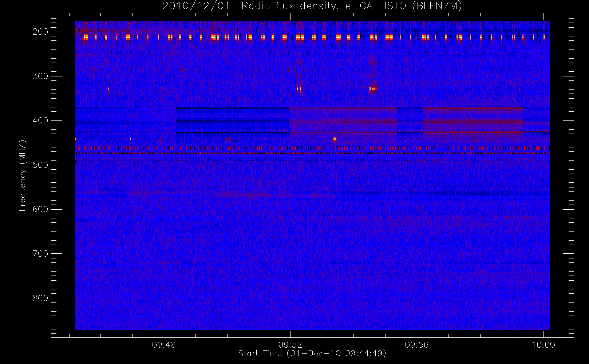This screenshot has width=589, height=364.
Task: Click the plot title "2010/12/01 Radio flux density, e-CALLISTO (BLEN7M)"
Action: [312, 6]
